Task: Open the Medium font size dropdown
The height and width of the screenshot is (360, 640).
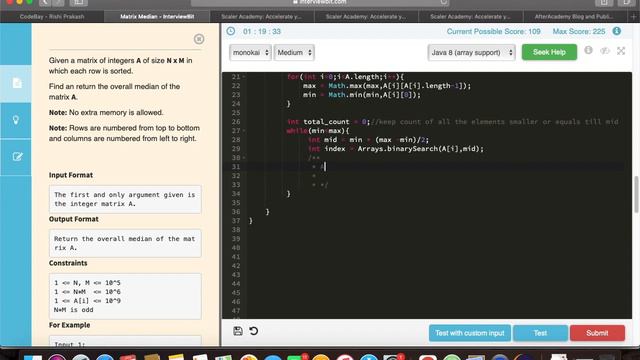Action: [x=294, y=53]
